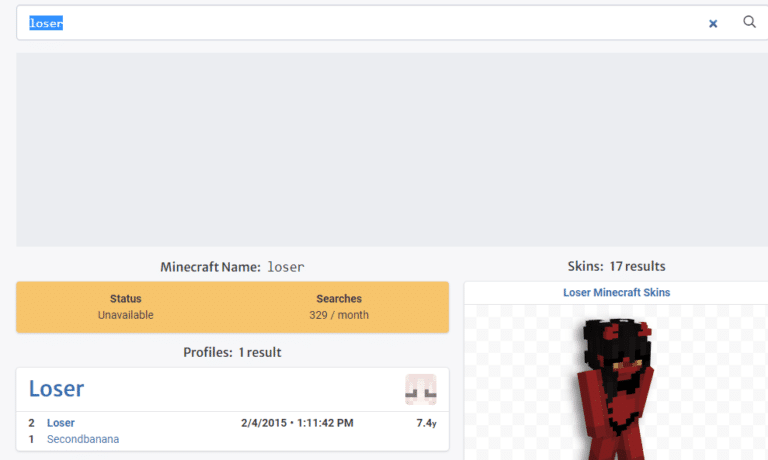Click the Searches label in yellow panel
Screen dimensions: 768x460
(338, 298)
